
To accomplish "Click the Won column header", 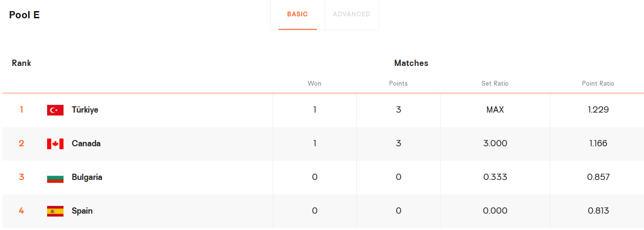I will (x=315, y=83).
